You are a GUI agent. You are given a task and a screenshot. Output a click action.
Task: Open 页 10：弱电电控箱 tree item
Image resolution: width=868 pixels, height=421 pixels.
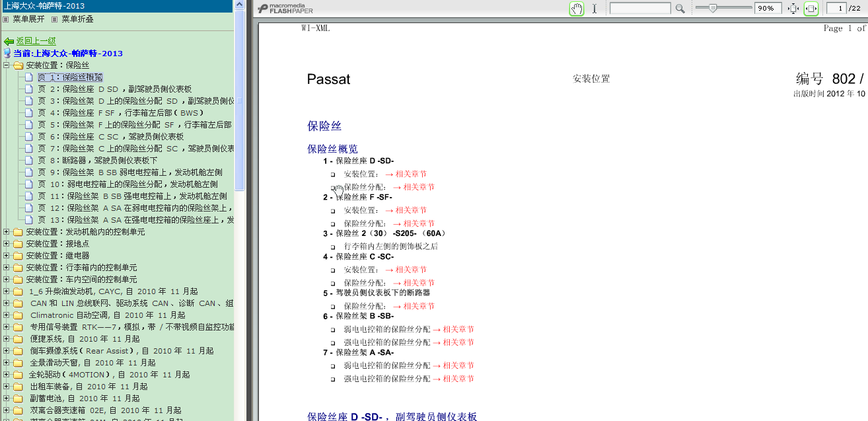click(x=127, y=184)
